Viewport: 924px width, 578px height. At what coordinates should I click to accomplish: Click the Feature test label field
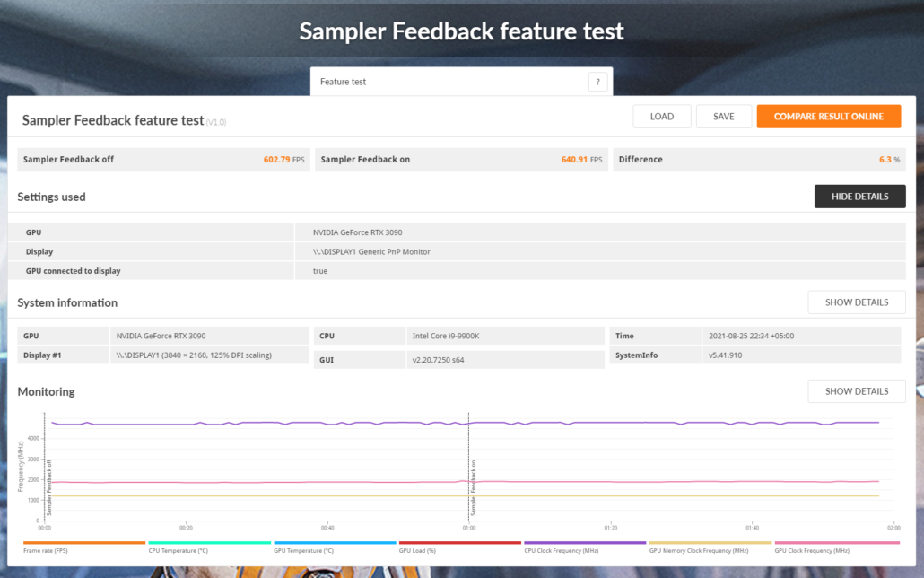click(x=449, y=82)
